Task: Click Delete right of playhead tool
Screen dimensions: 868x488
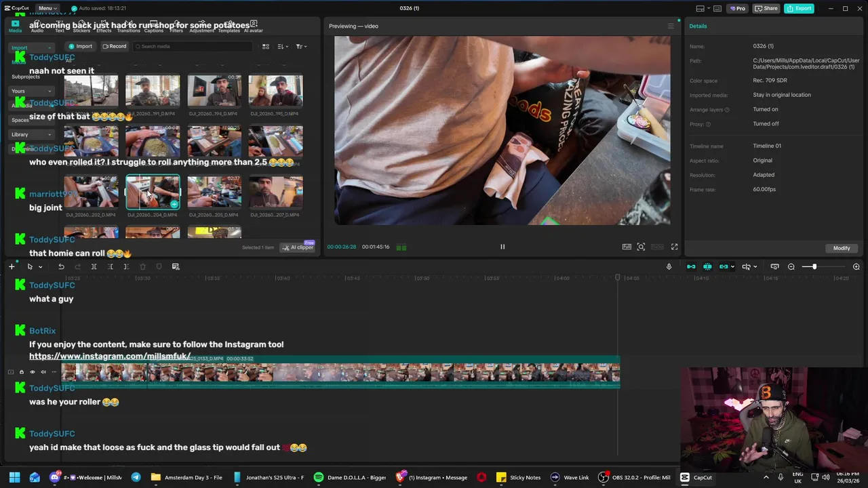Action: pyautogui.click(x=126, y=266)
